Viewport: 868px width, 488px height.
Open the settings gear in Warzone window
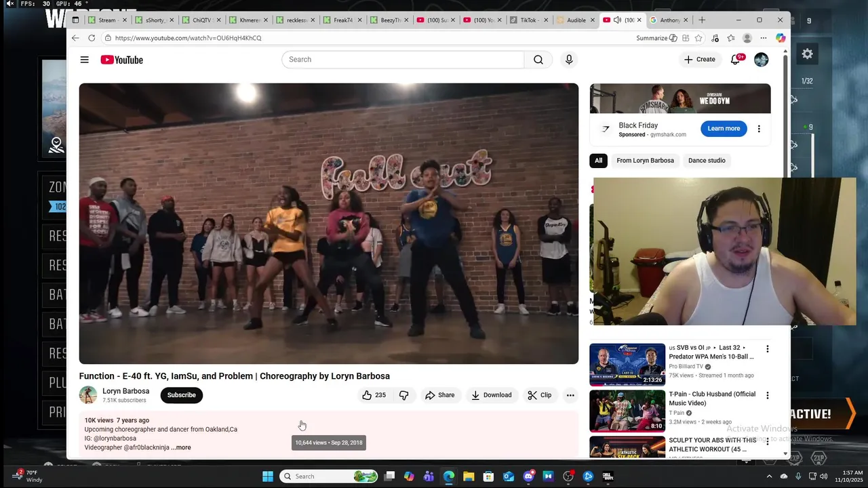tap(807, 54)
